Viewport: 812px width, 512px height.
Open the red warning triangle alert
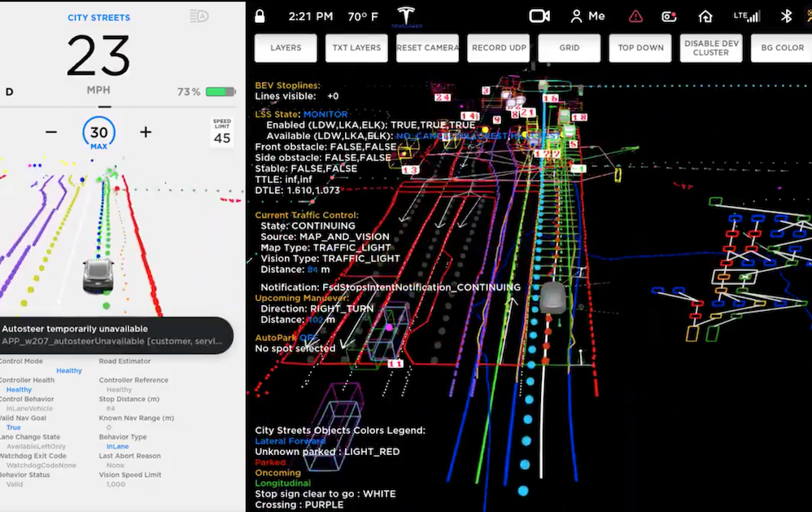[x=635, y=15]
